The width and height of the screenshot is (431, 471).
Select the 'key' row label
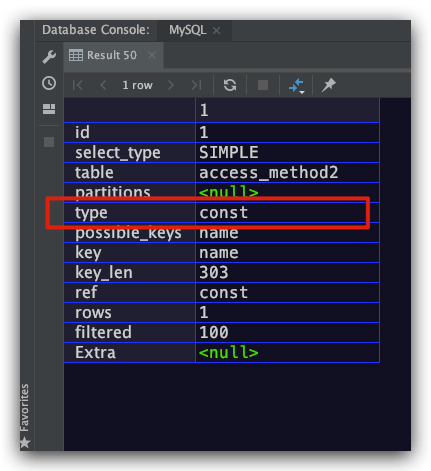tap(129, 253)
